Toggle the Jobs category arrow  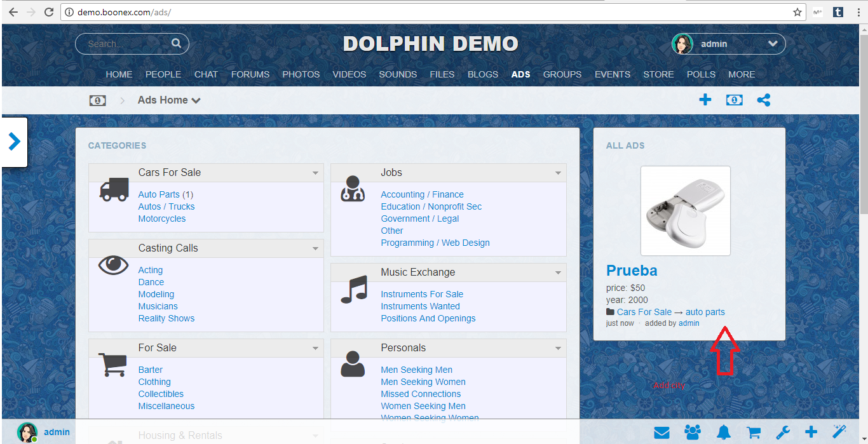558,173
